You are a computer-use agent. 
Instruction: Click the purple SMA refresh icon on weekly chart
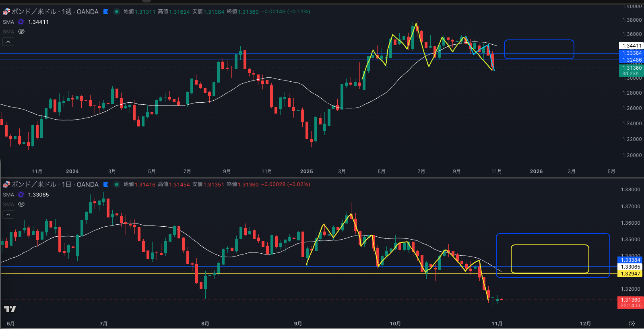coord(21,22)
